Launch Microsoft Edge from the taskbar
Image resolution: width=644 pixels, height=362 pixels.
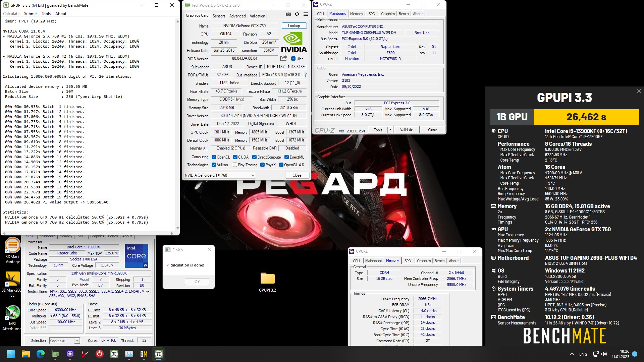41,354
